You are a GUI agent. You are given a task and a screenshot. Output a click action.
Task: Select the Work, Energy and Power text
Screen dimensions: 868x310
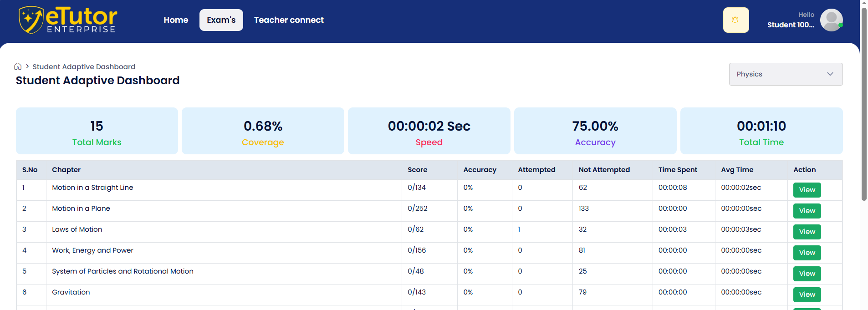[x=92, y=250]
